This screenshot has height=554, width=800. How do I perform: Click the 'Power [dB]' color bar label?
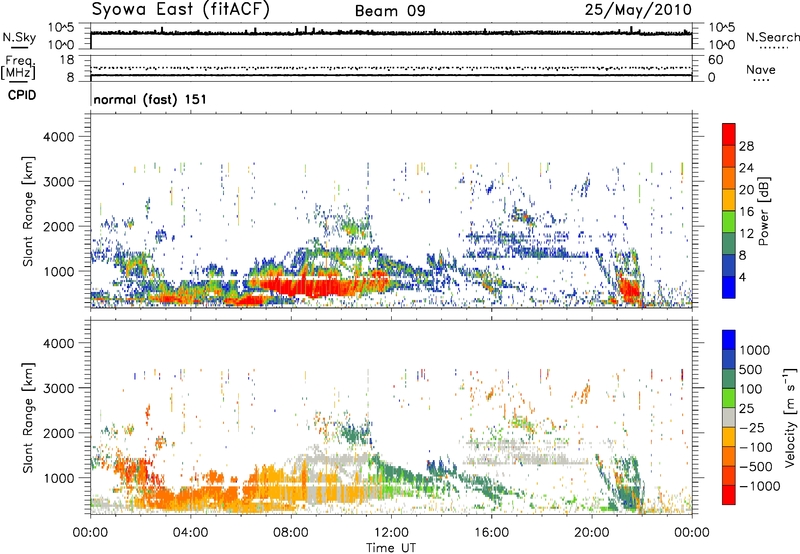tap(763, 211)
